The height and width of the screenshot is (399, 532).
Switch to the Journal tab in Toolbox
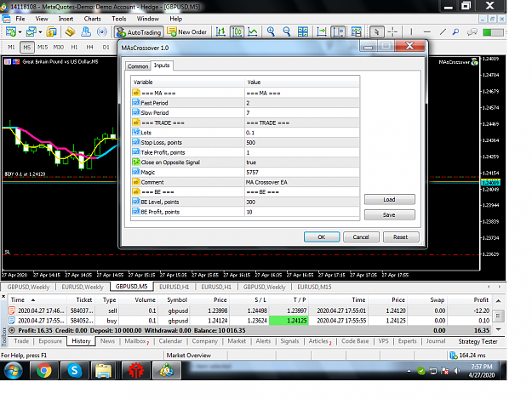(436, 341)
